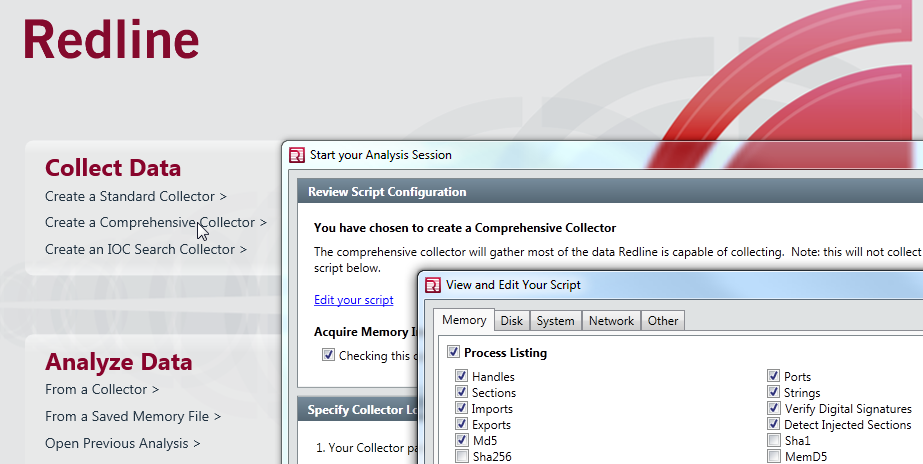Switch to the Network tab

[x=611, y=321]
